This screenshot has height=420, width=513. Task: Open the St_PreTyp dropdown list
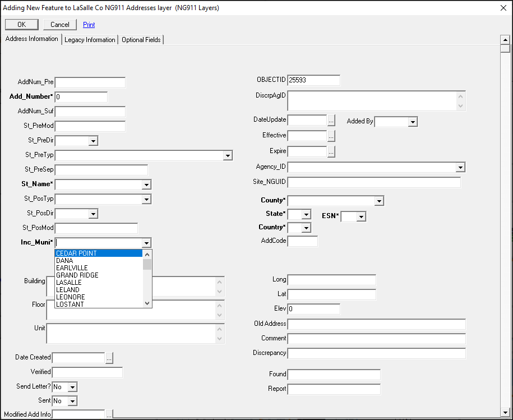(228, 155)
